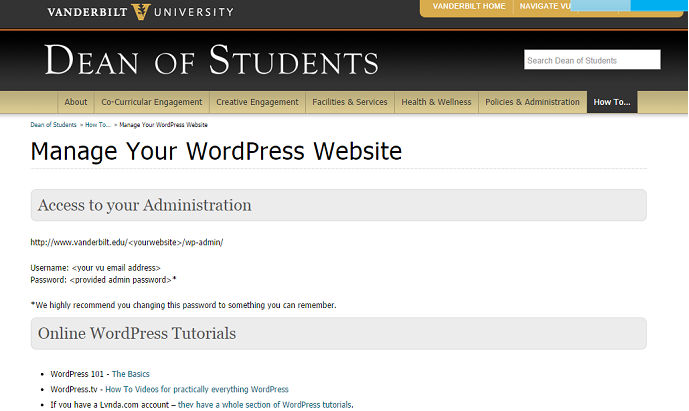Click the Vanderbilt University logo
This screenshot has width=689, height=411.
(x=141, y=11)
